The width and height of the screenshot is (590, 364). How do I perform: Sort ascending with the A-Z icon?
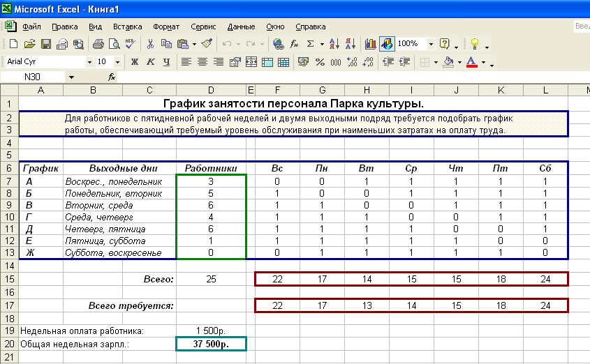click(x=334, y=44)
